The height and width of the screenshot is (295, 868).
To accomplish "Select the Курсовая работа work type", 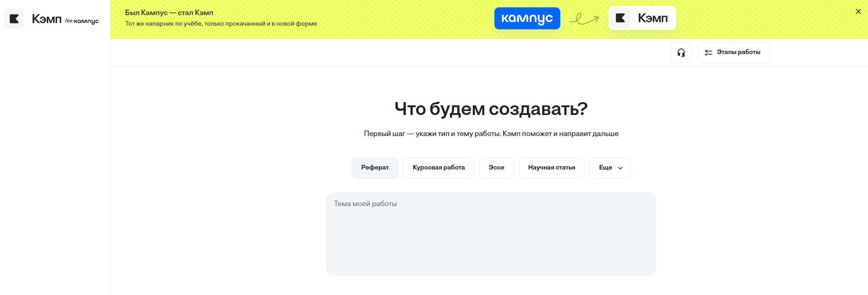I will (x=438, y=168).
